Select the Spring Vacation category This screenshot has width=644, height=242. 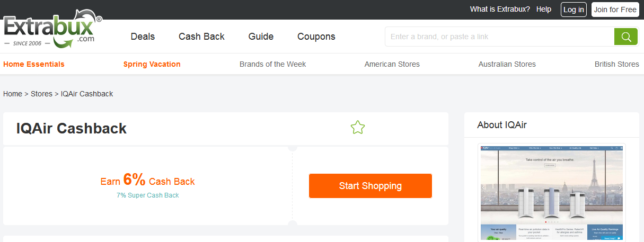[152, 64]
